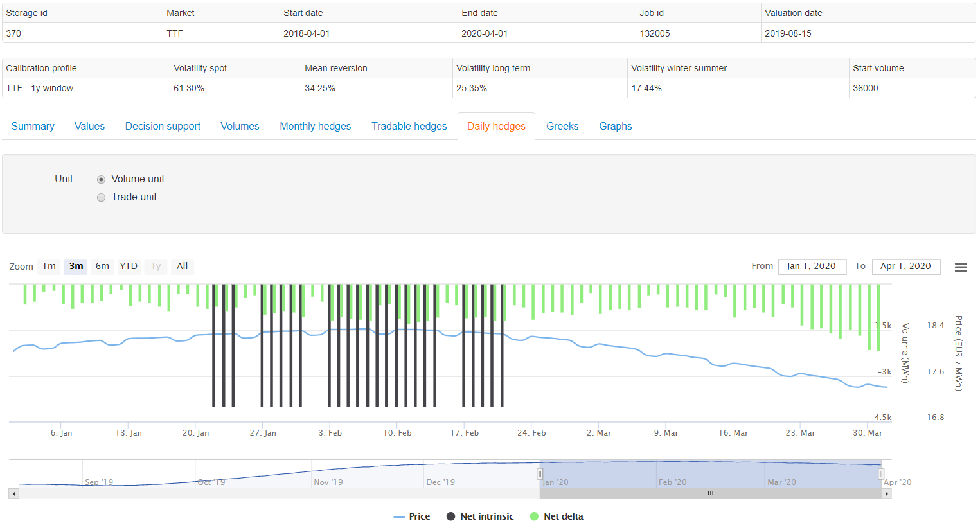Viewport: 980px width, 528px height.
Task: Select the Daily hedges tab
Action: 496,127
